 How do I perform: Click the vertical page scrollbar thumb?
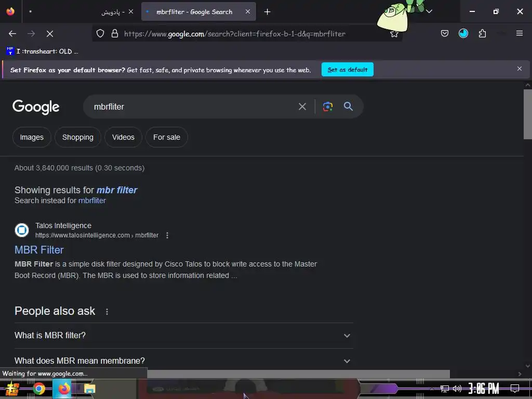pyautogui.click(x=528, y=114)
